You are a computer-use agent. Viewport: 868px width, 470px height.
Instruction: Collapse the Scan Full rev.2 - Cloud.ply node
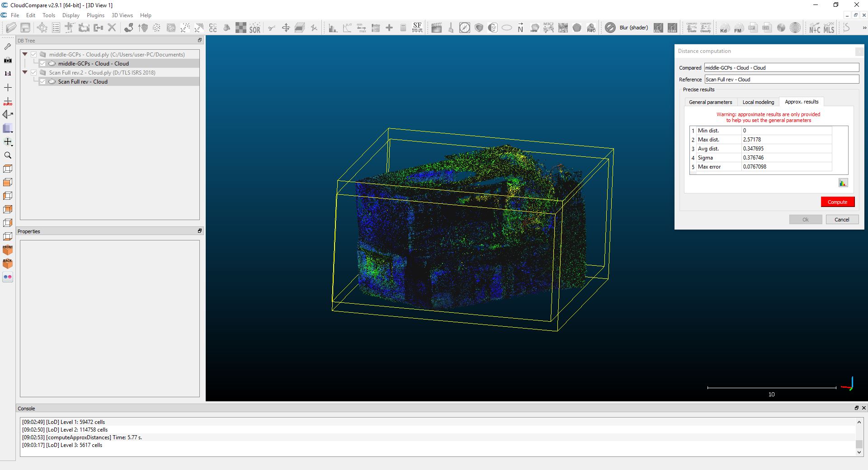point(25,73)
